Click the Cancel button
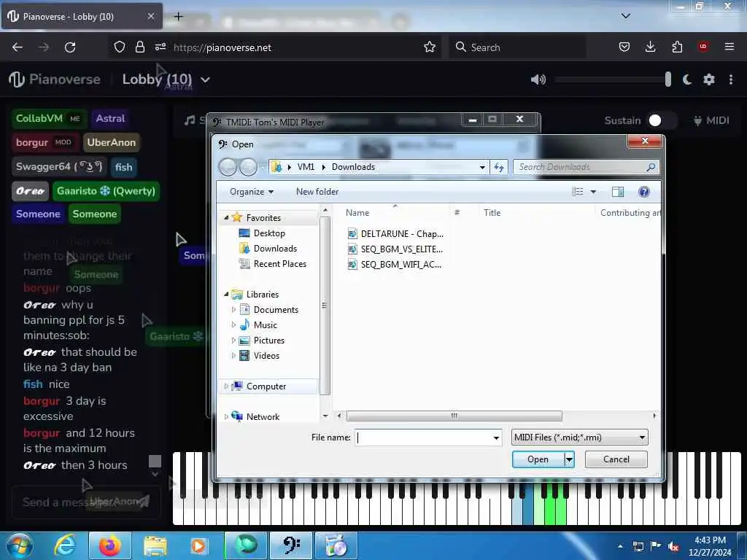This screenshot has height=560, width=747. click(x=616, y=459)
